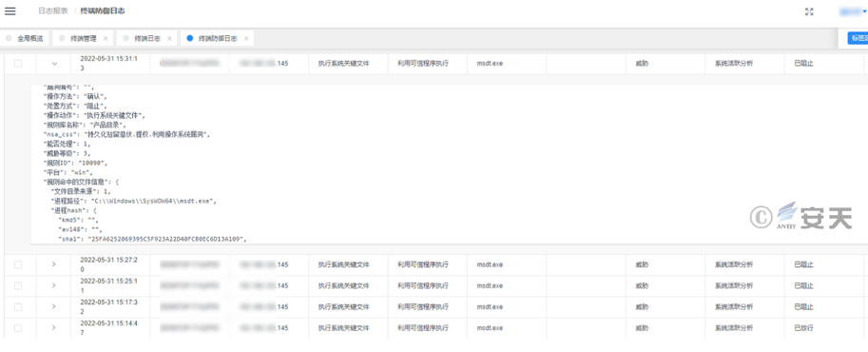Click 日志报表 breadcrumb link
The height and width of the screenshot is (352, 868).
coord(53,11)
